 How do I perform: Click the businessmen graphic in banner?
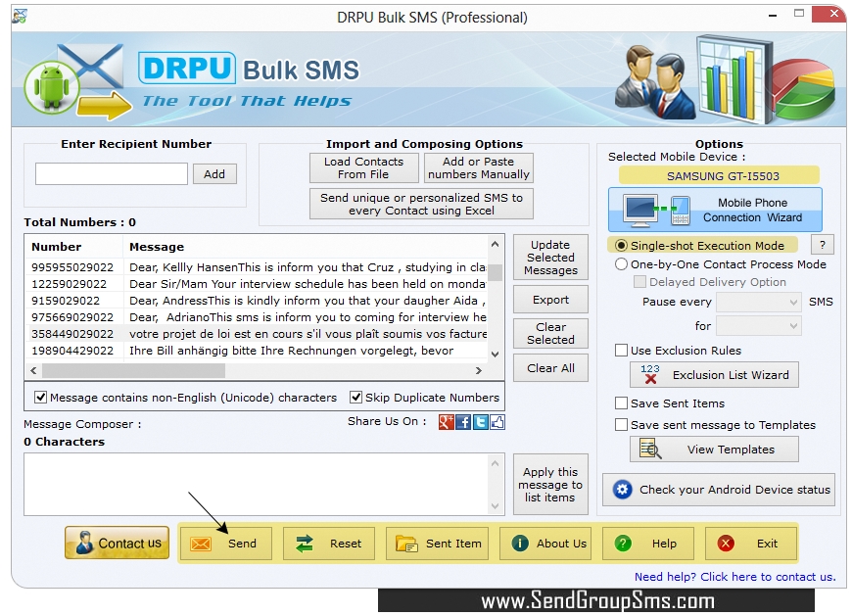655,82
